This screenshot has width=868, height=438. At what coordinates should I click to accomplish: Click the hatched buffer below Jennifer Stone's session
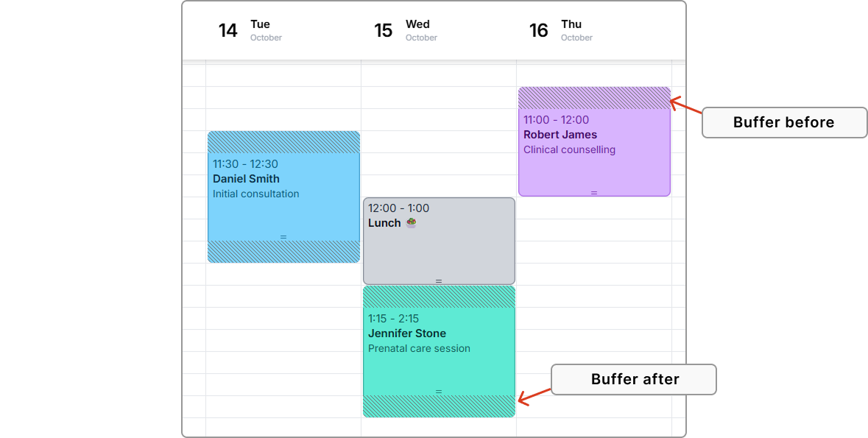pyautogui.click(x=439, y=406)
